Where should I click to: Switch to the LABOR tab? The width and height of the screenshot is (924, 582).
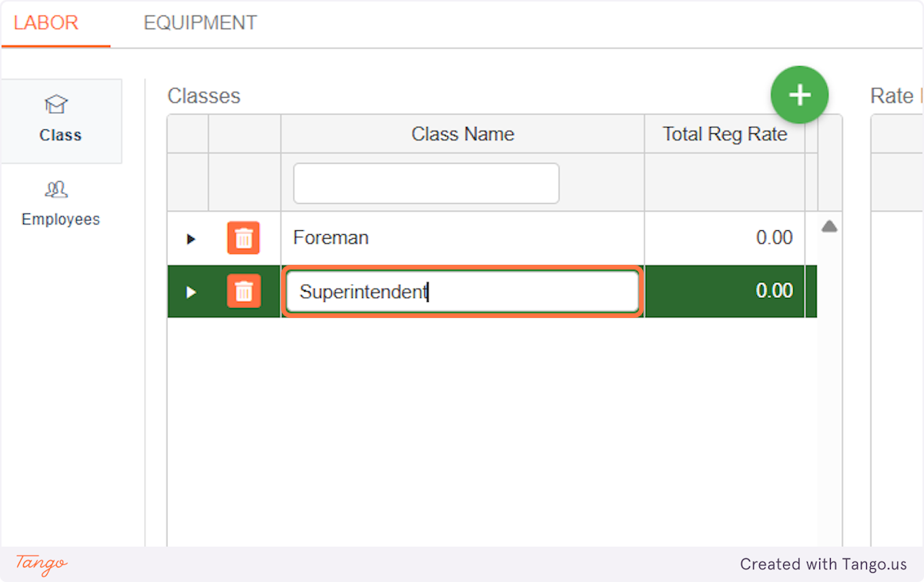tap(46, 23)
